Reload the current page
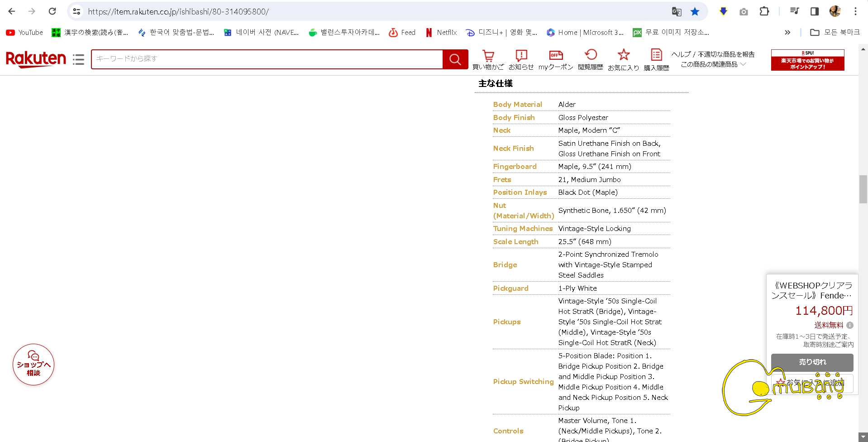The width and height of the screenshot is (868, 442). click(52, 11)
